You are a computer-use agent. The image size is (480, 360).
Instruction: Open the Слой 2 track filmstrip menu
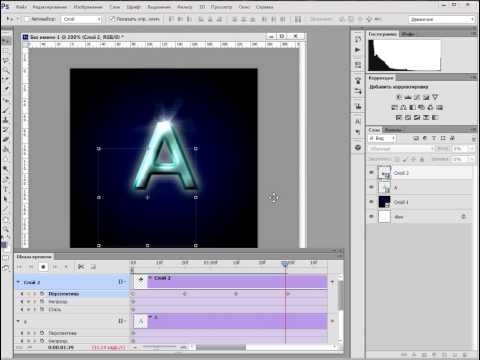tap(122, 282)
